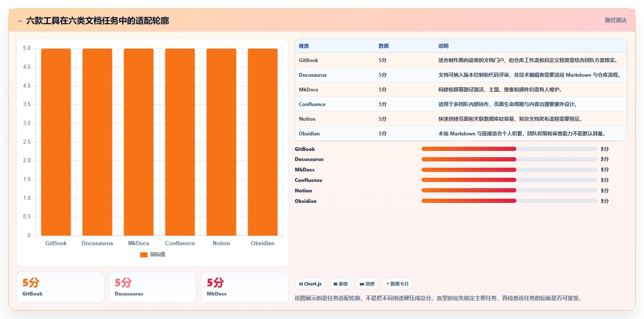Click the description starting 适合制作面向读者的文档门户
Screen dimensions: 644x319
(528, 60)
